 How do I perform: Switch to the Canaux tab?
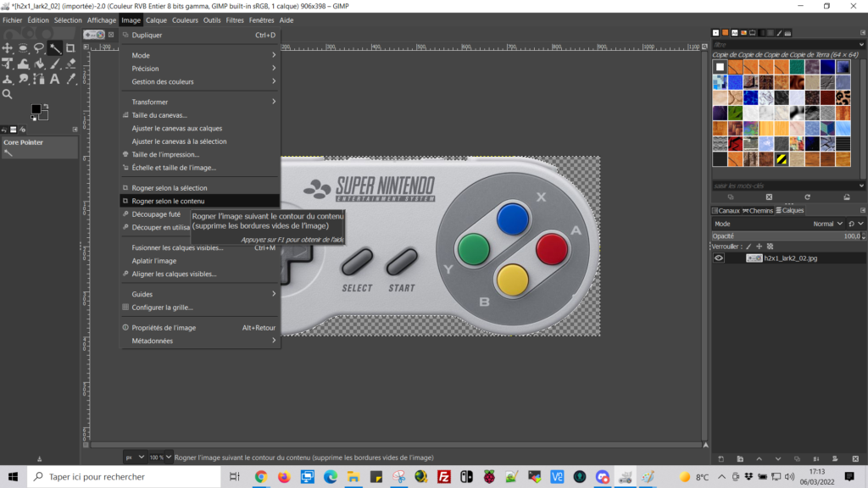(x=726, y=211)
